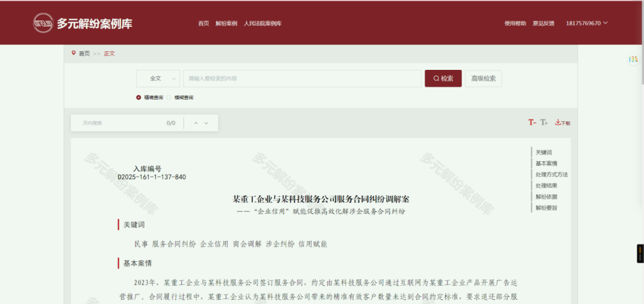Click the 正文 breadcrumb item
This screenshot has width=644, height=304.
click(x=109, y=54)
